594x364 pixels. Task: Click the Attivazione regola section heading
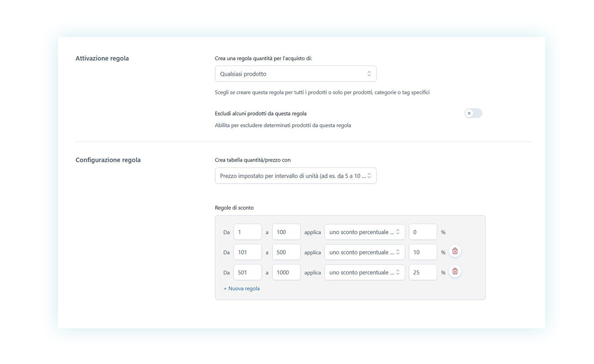102,58
